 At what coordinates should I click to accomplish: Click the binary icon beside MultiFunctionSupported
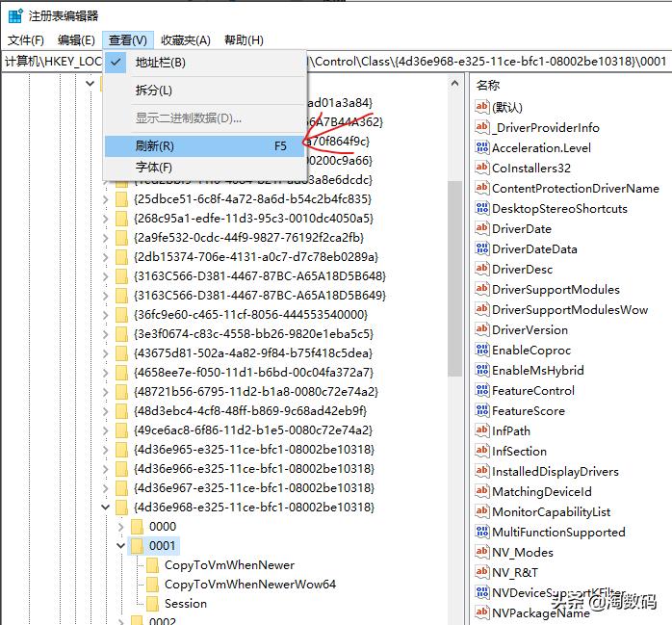[x=481, y=532]
